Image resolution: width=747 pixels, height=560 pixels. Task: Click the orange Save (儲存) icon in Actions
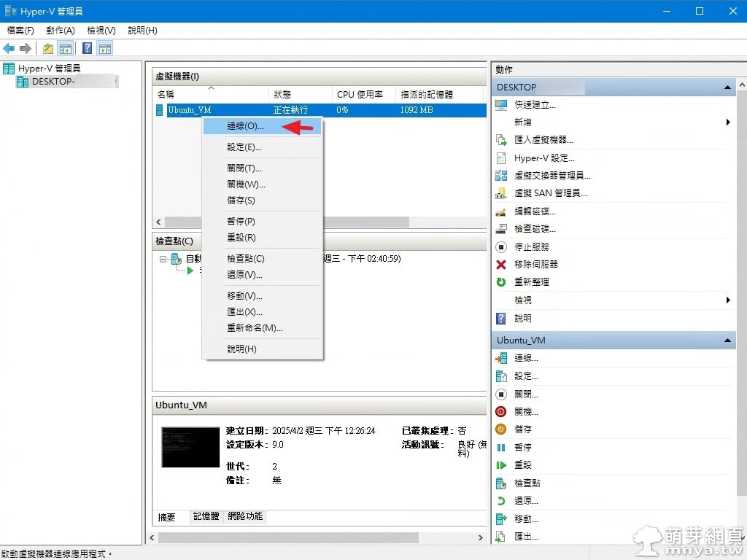pos(501,429)
